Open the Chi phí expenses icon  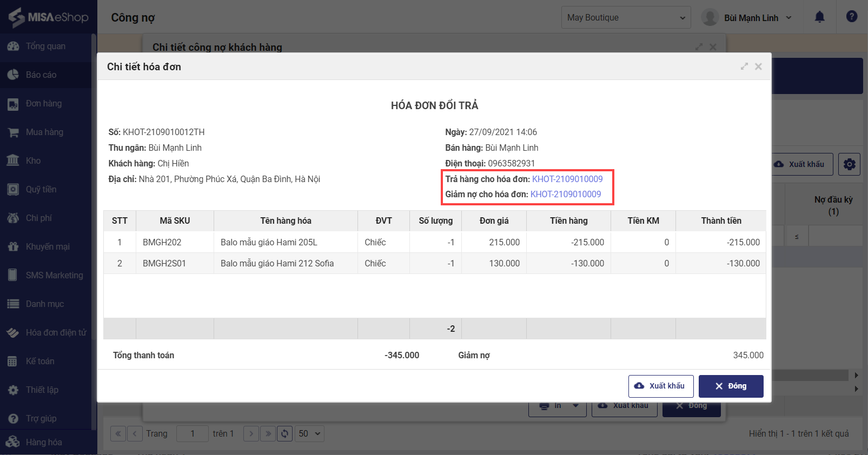[13, 218]
